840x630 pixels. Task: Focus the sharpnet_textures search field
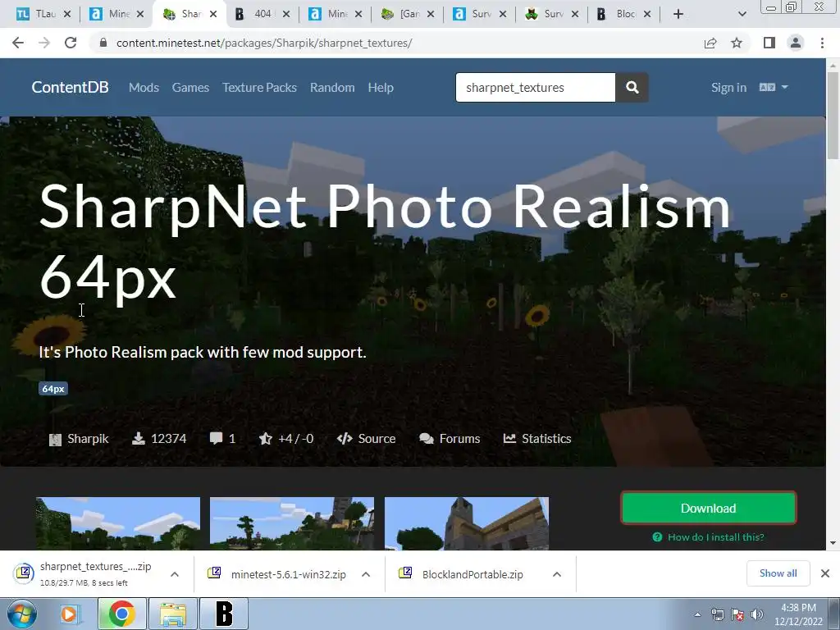(x=535, y=87)
